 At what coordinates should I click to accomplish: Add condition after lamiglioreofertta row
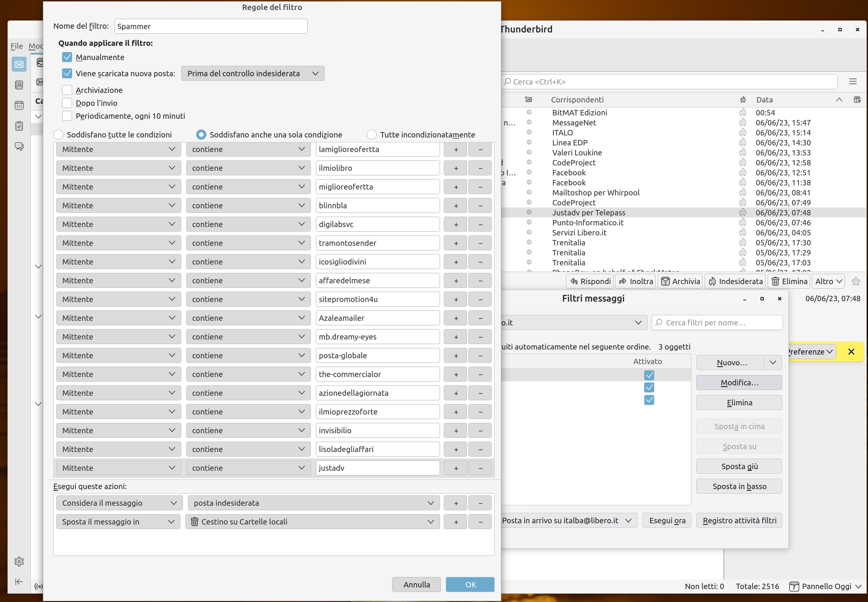[456, 149]
